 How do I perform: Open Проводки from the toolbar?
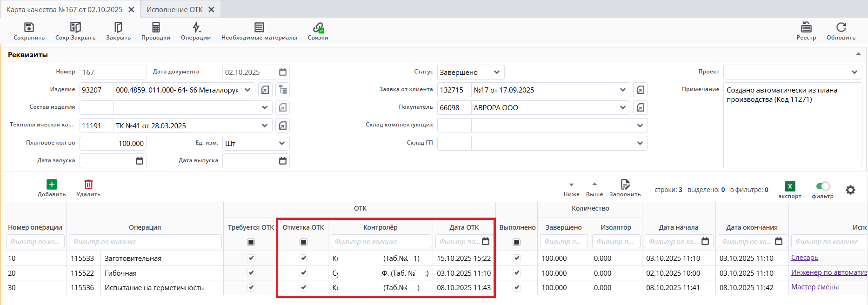pyautogui.click(x=156, y=27)
